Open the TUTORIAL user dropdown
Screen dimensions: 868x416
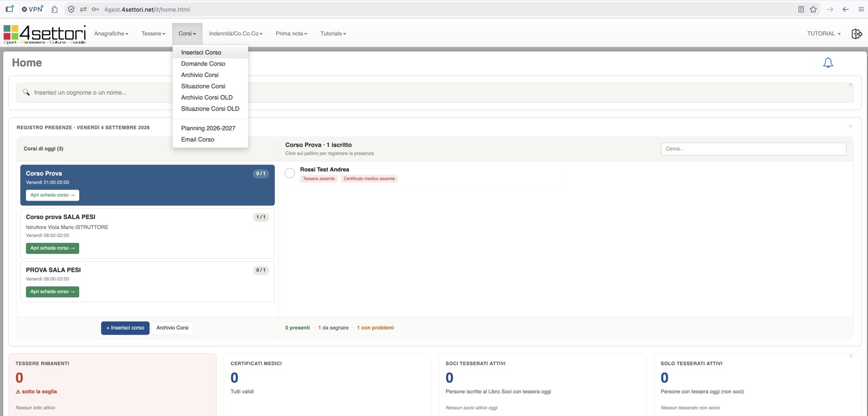(824, 34)
